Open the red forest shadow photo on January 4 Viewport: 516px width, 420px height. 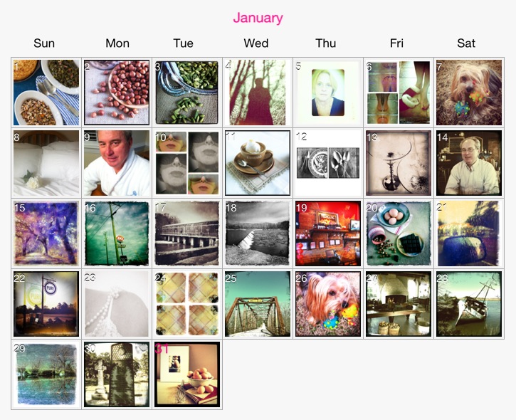[257, 93]
